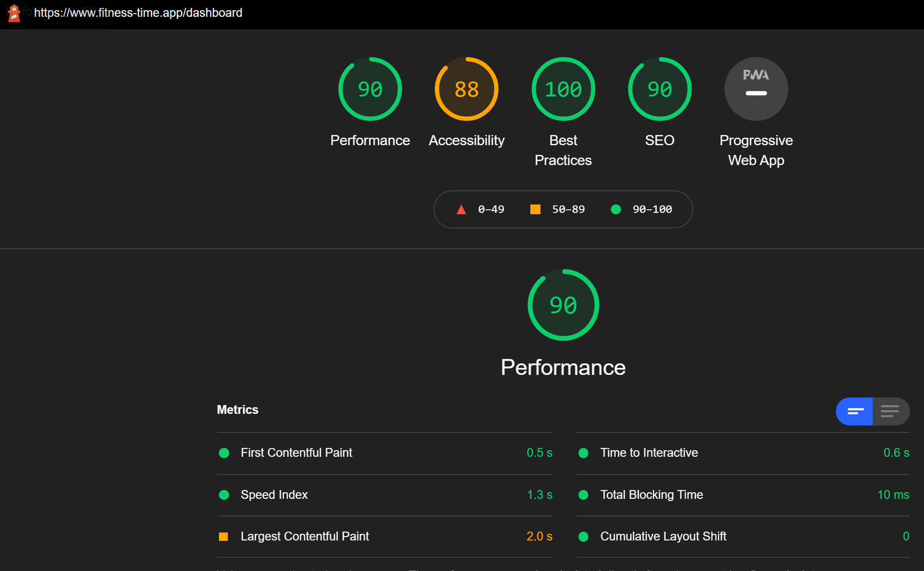Screen dimensions: 924x571
Task: Click the large Performance section gauge
Action: tap(563, 305)
